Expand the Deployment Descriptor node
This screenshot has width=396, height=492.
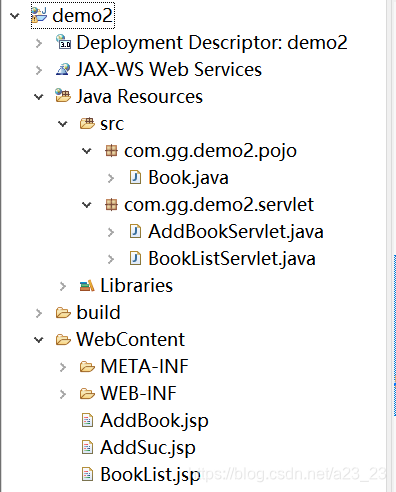pos(39,43)
